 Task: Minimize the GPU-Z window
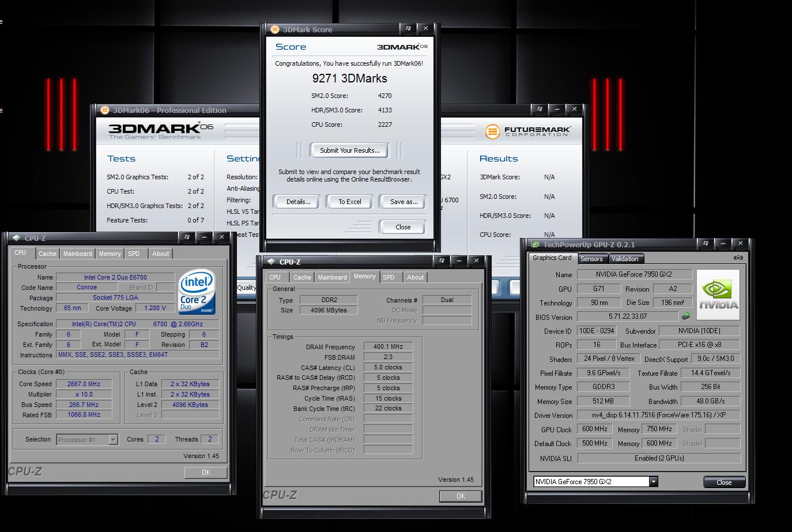[x=723, y=243]
